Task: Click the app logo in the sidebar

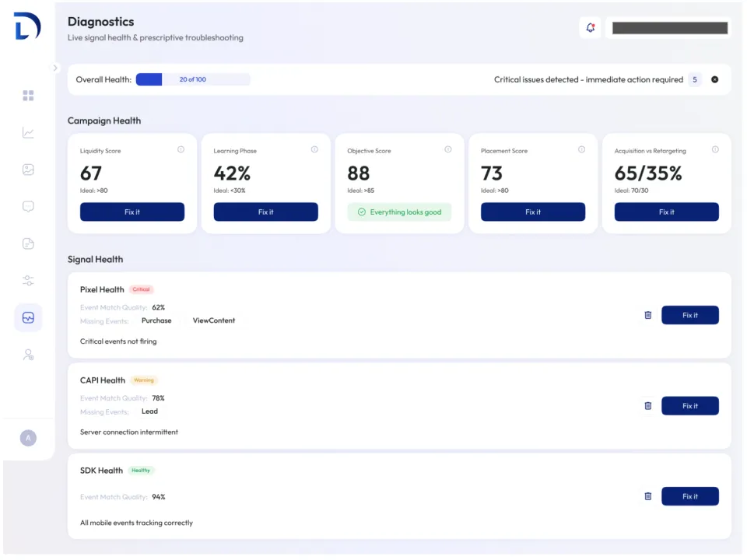Action: 28,26
